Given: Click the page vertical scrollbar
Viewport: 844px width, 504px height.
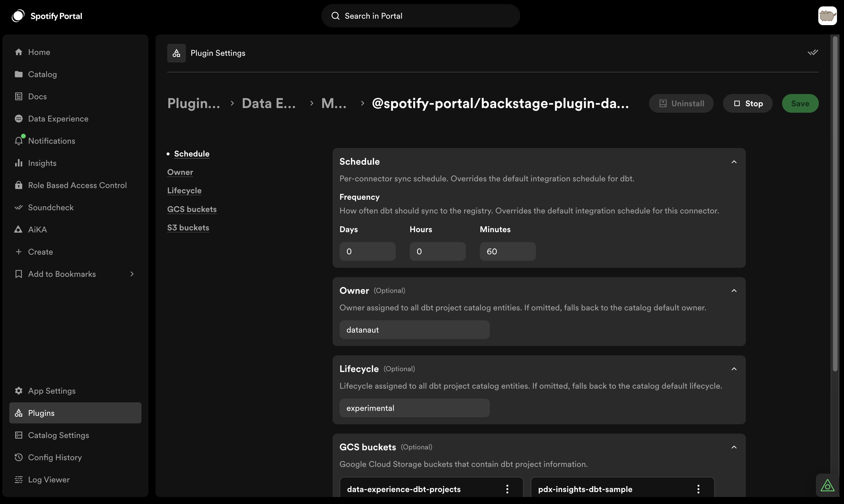Looking at the screenshot, I should pos(835,204).
